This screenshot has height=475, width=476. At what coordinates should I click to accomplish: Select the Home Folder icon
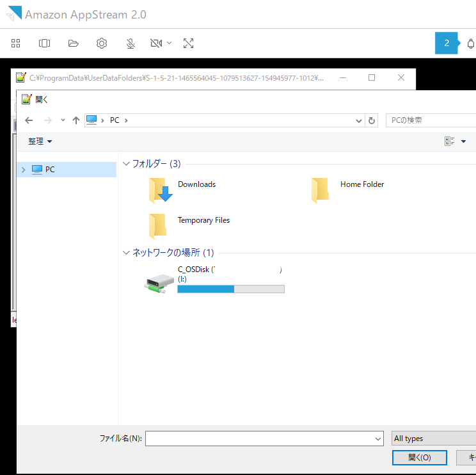tap(321, 190)
